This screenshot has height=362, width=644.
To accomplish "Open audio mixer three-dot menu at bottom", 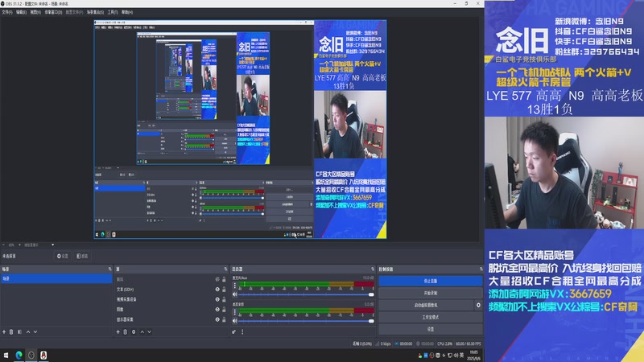I will (x=242, y=331).
